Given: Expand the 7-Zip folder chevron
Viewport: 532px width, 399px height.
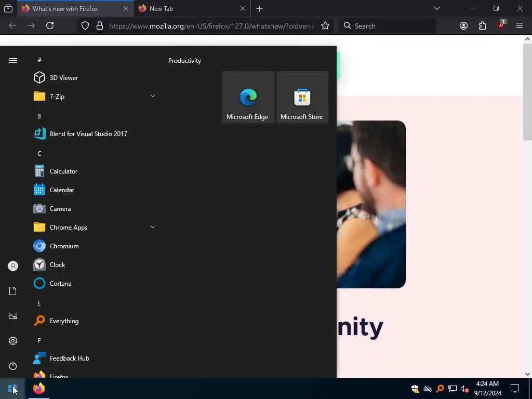Looking at the screenshot, I should [x=153, y=96].
